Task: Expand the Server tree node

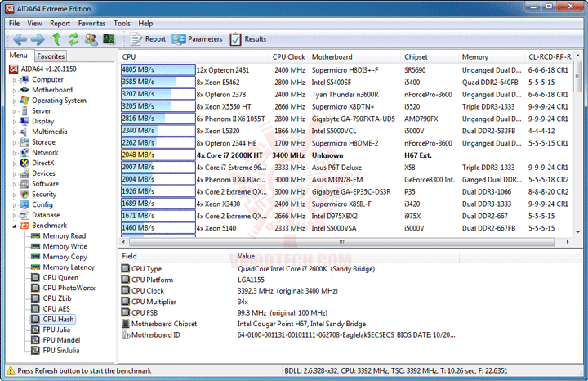Action: [14, 111]
